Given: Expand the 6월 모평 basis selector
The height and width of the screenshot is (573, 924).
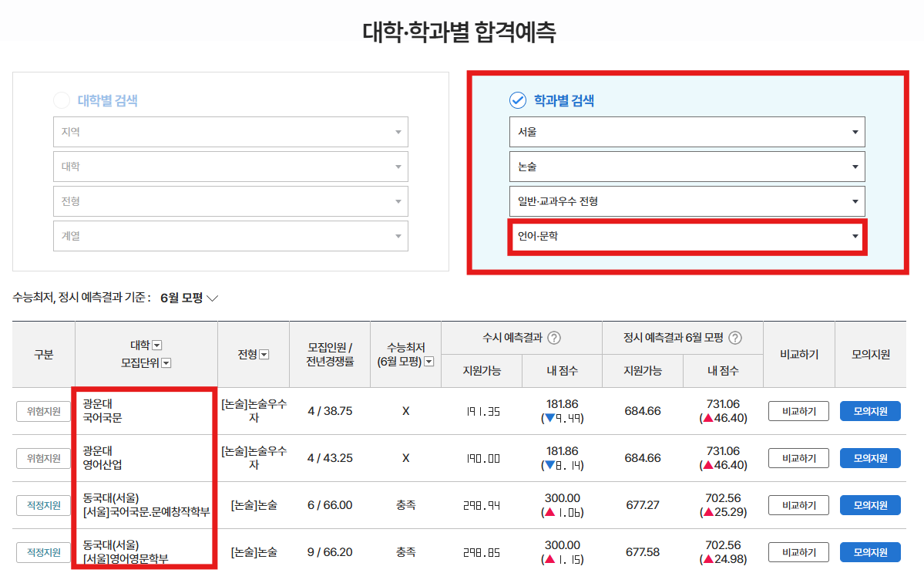Looking at the screenshot, I should [x=189, y=298].
